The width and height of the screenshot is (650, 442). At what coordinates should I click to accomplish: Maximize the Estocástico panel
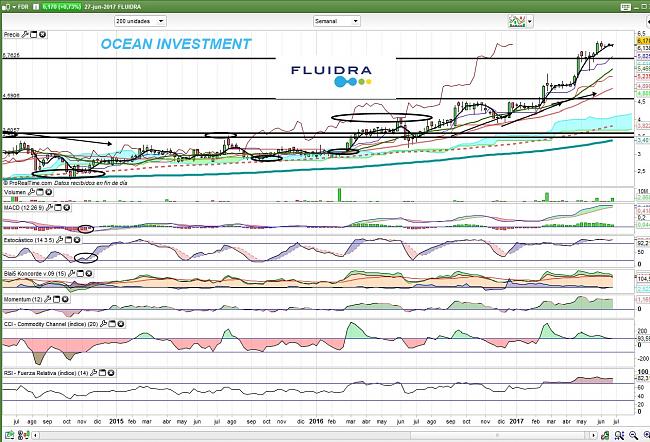[68, 240]
